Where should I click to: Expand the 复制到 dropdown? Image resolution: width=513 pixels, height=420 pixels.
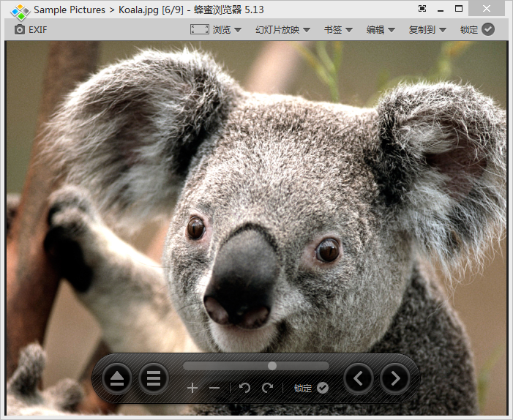coord(427,30)
